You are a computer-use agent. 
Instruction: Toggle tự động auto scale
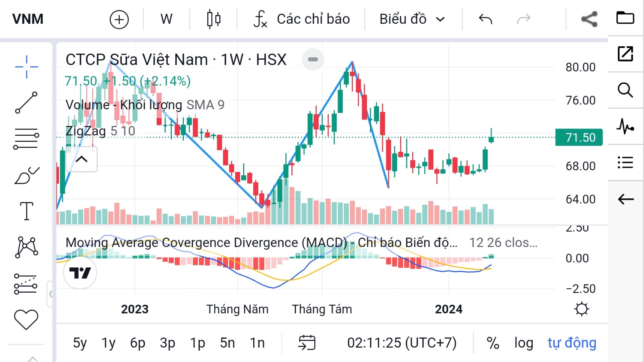pyautogui.click(x=572, y=343)
